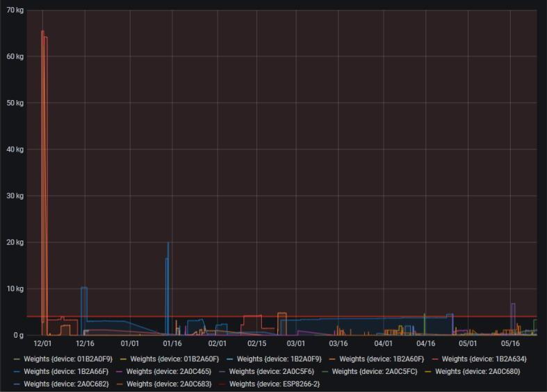Open color picker swatch for device 2A0C682
This screenshot has height=392, width=547.
point(17,384)
